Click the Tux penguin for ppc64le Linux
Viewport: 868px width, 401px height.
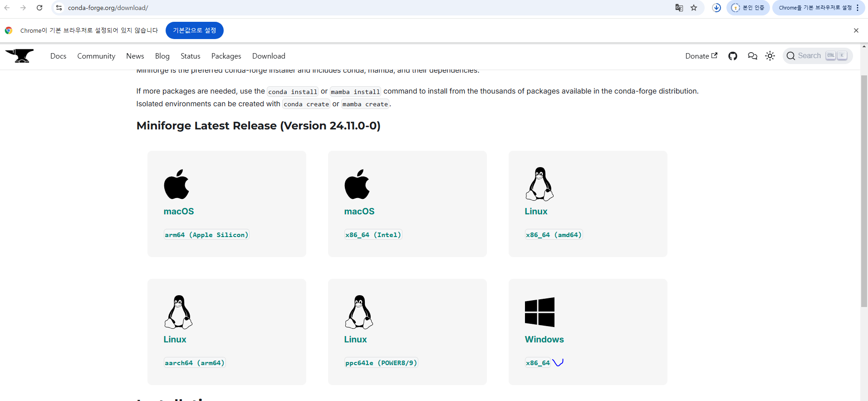point(359,312)
